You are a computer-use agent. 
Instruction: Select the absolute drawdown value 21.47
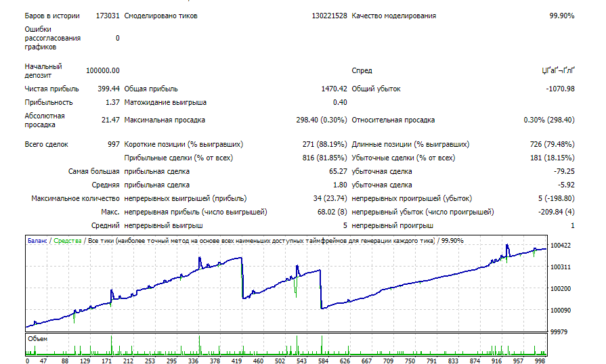(110, 120)
